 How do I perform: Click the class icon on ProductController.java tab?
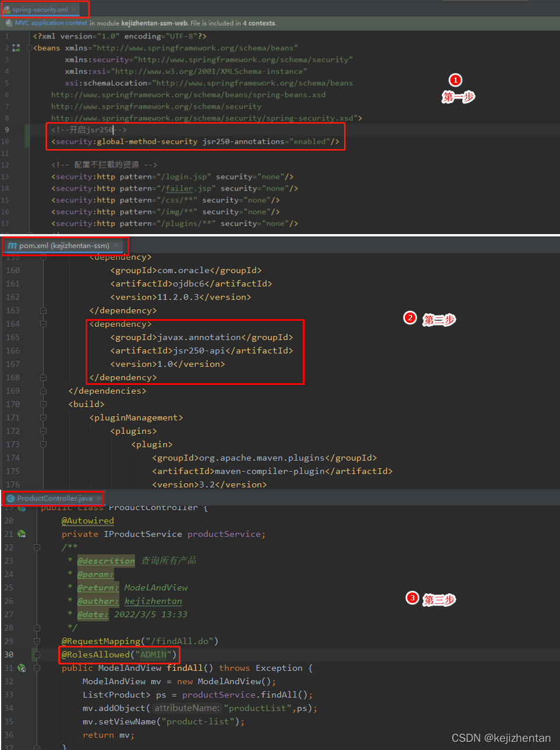pos(10,498)
